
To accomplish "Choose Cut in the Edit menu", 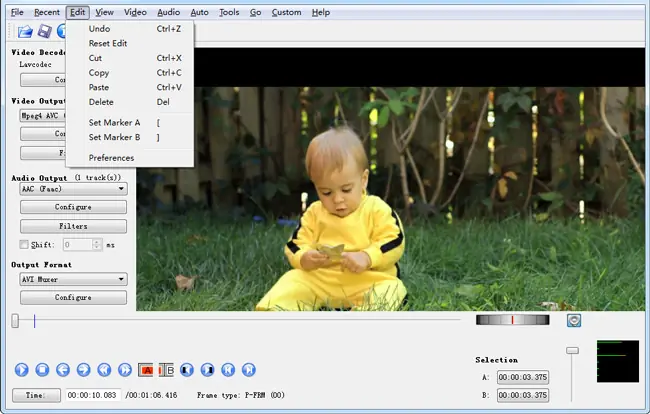I will [x=130, y=58].
